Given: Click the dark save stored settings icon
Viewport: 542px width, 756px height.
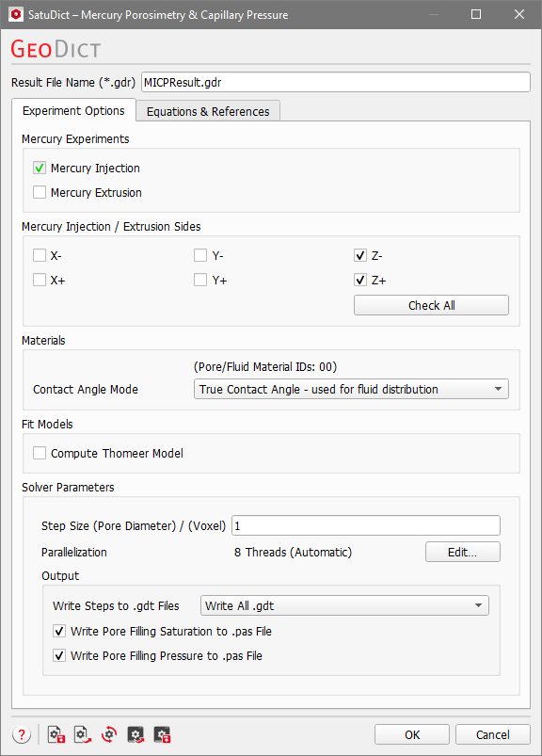Looking at the screenshot, I should (x=163, y=734).
